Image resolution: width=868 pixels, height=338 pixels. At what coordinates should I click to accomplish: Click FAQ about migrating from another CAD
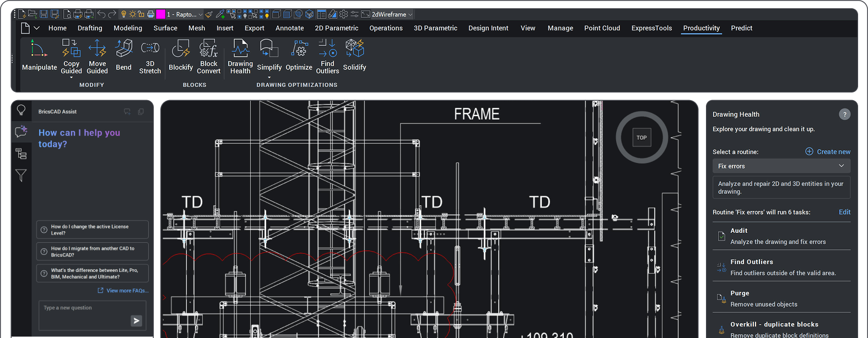(x=93, y=252)
